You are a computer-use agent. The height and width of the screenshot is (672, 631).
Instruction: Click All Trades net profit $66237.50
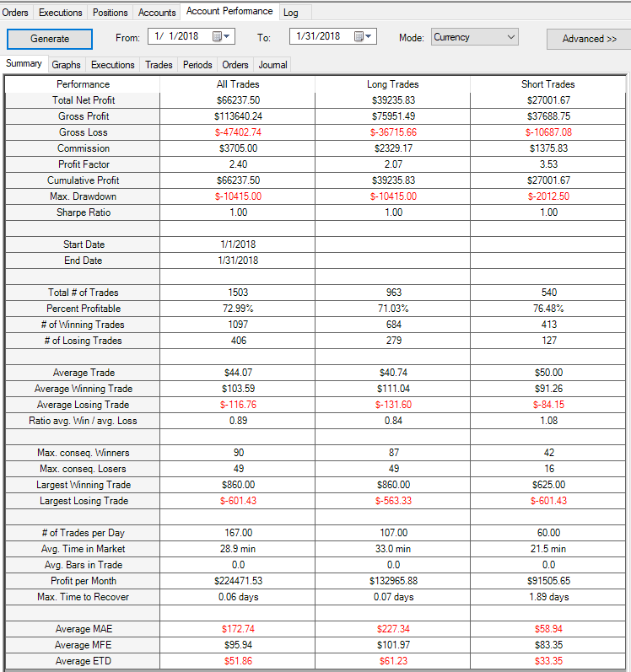(238, 100)
